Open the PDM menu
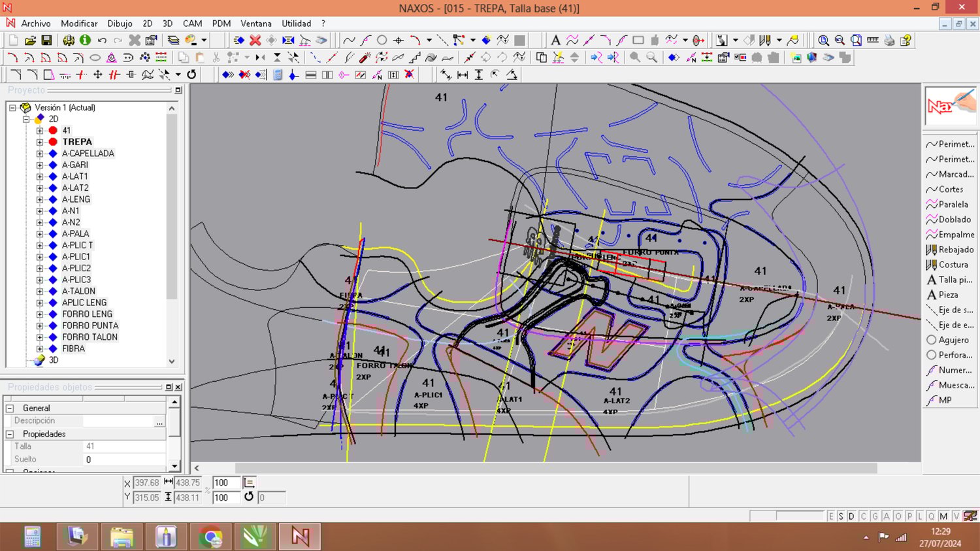This screenshot has width=980, height=551. (x=221, y=24)
